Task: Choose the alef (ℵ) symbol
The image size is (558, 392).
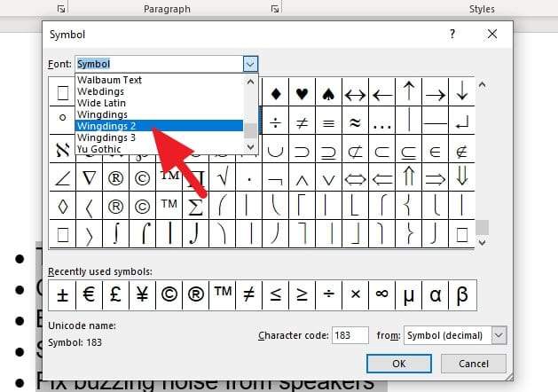Action: [x=63, y=149]
